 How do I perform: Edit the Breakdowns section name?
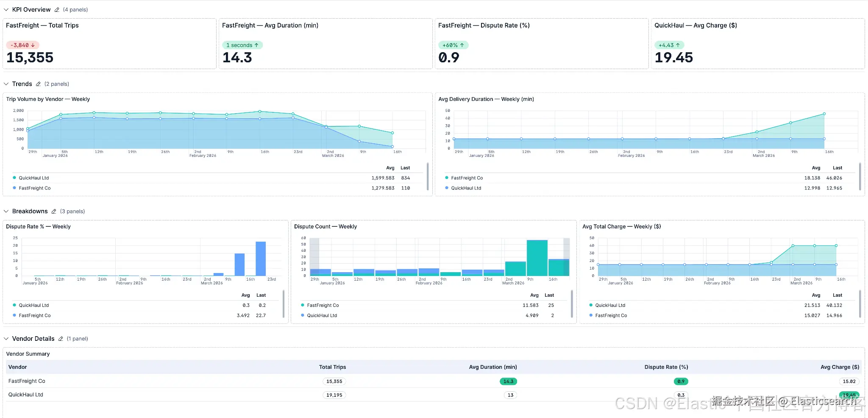pos(54,212)
